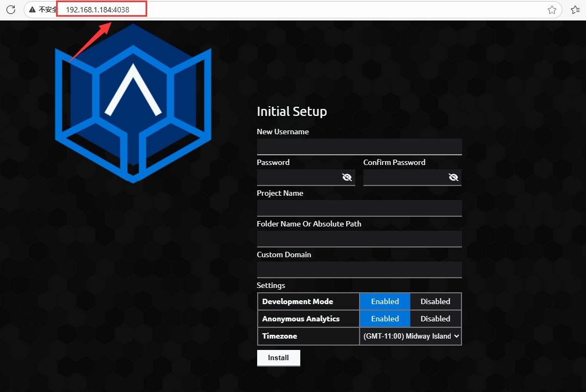Click the Initial Setup heading
586x392 pixels.
(x=292, y=112)
